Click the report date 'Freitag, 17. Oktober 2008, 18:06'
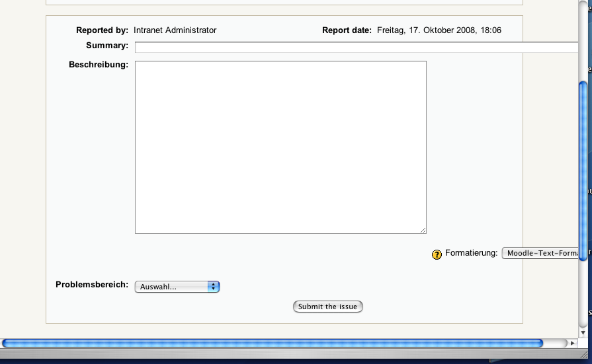The image size is (592, 364). pyautogui.click(x=439, y=30)
